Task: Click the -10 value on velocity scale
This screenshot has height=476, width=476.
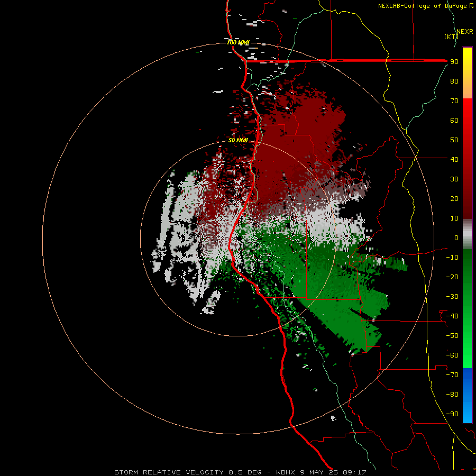Action: pyautogui.click(x=452, y=258)
